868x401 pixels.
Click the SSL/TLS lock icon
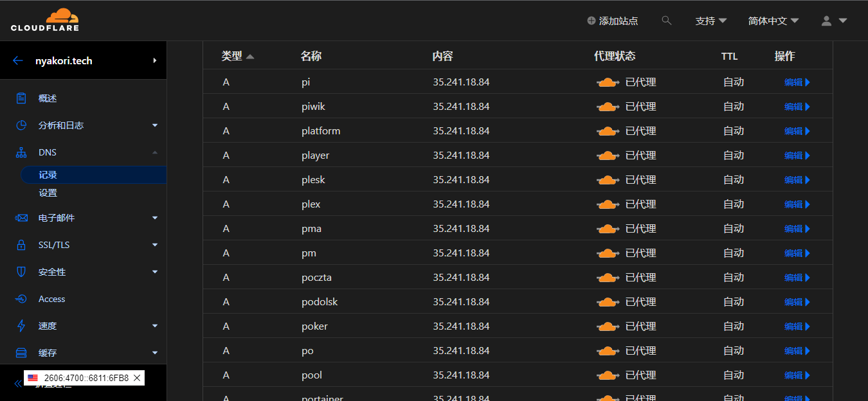click(21, 245)
